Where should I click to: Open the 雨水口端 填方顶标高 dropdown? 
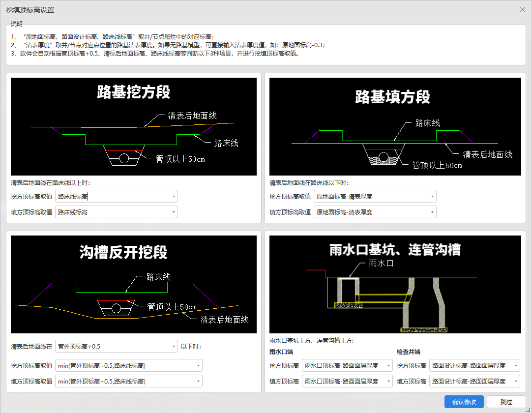coord(388,381)
